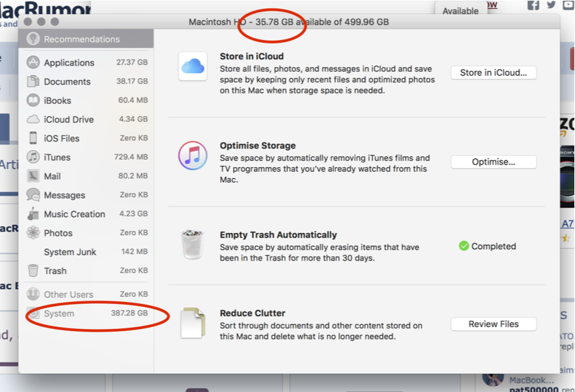Click the Available tab in background browser

461,10
